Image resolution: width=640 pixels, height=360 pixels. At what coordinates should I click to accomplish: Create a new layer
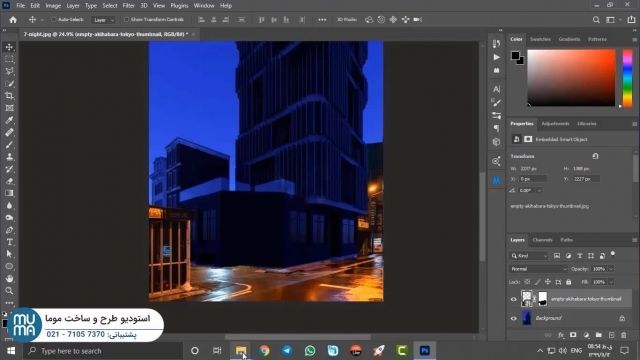pyautogui.click(x=611, y=335)
